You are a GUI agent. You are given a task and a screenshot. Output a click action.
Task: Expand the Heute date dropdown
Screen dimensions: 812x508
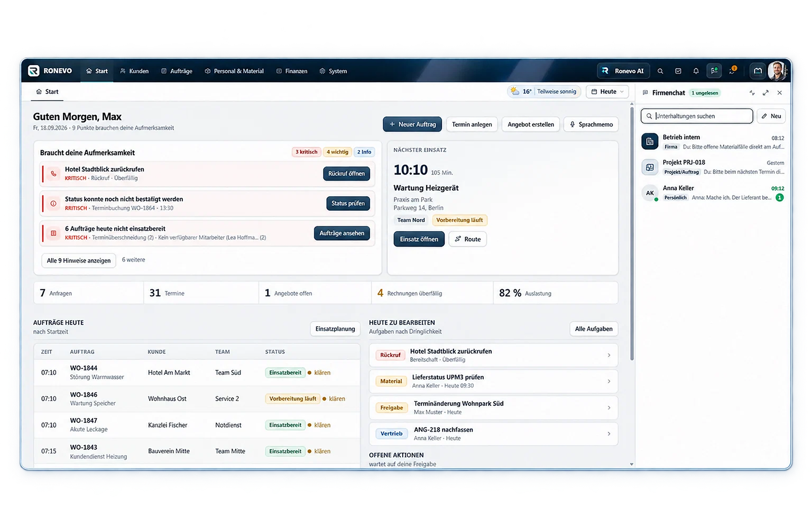click(607, 91)
